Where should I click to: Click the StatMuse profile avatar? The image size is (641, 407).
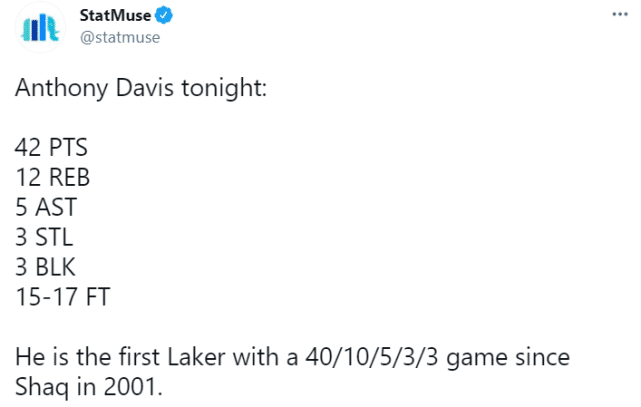tap(40, 27)
